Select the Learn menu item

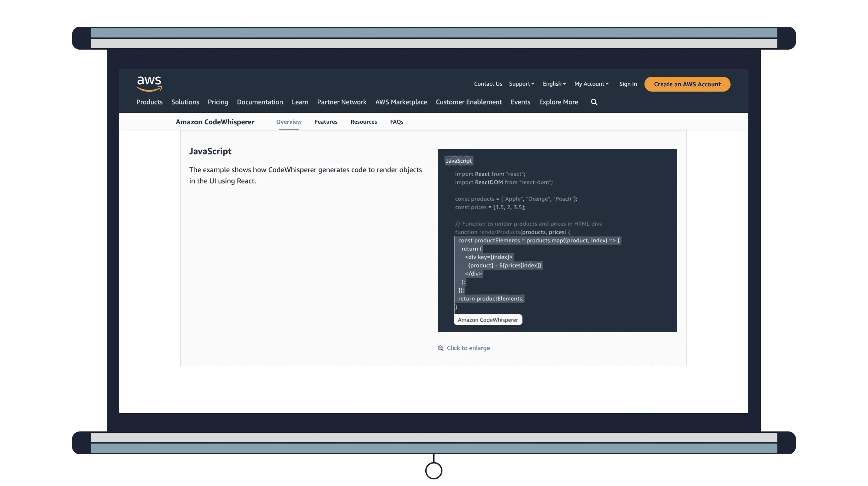tap(300, 102)
